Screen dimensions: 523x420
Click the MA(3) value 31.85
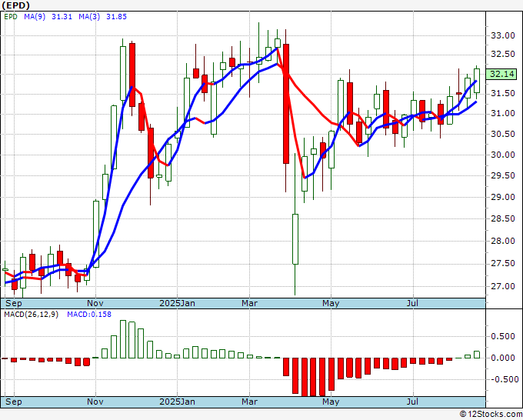pos(116,17)
